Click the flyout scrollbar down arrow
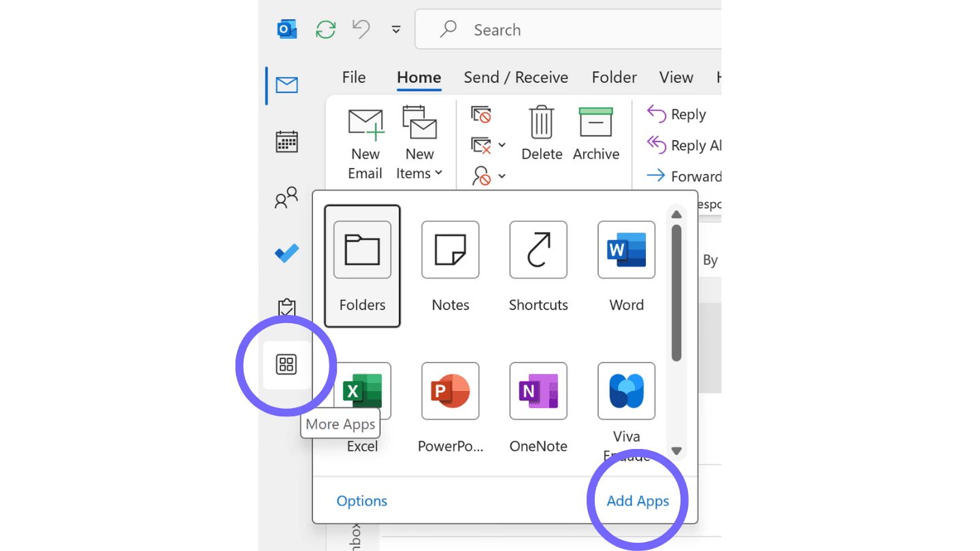980x551 pixels. [x=676, y=450]
